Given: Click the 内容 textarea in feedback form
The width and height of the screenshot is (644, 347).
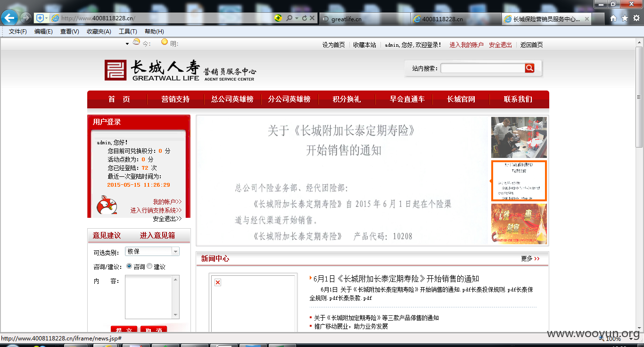Looking at the screenshot, I should coord(152,297).
